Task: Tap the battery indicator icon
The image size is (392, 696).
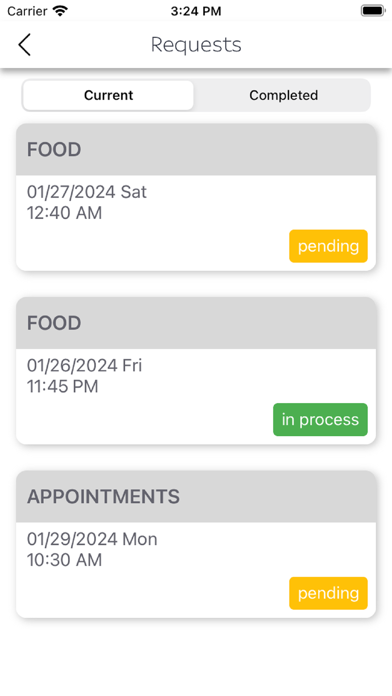Action: (372, 11)
